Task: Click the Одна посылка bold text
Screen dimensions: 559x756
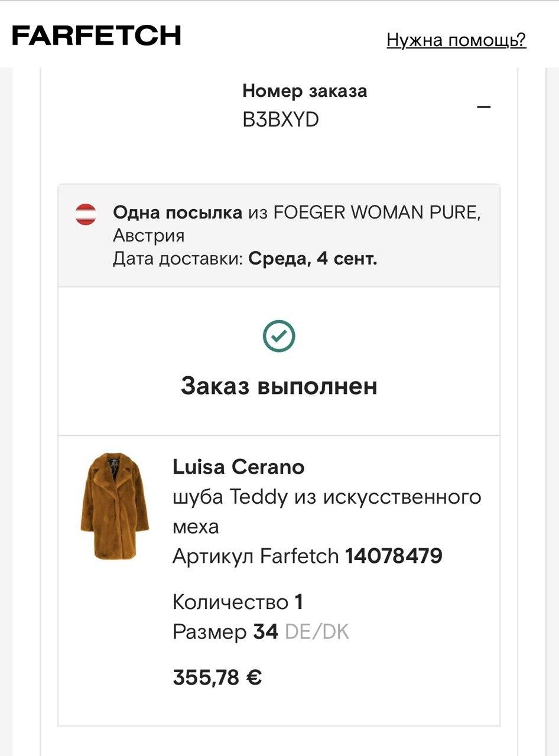Action: click(177, 213)
